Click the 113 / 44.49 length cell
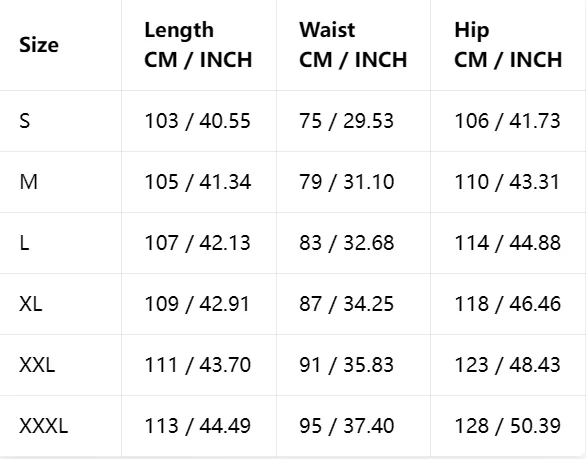This screenshot has width=586, height=459. 197,426
